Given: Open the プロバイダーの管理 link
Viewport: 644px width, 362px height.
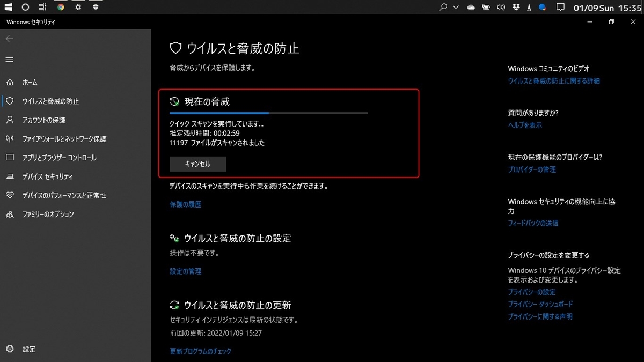Looking at the screenshot, I should coord(532,169).
